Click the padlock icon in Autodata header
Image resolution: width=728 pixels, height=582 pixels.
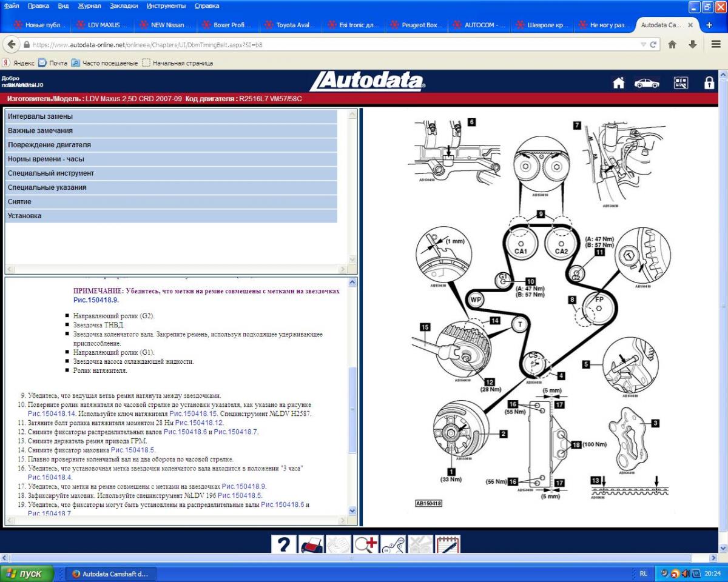tap(709, 84)
